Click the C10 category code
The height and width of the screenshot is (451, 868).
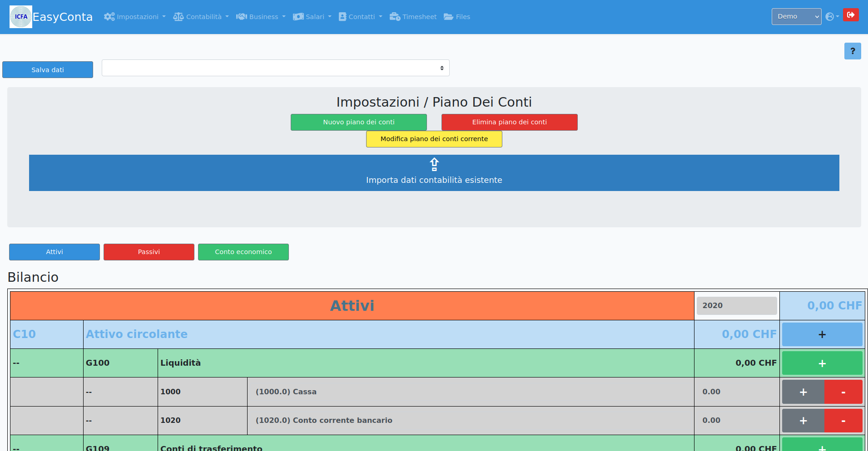coord(24,334)
